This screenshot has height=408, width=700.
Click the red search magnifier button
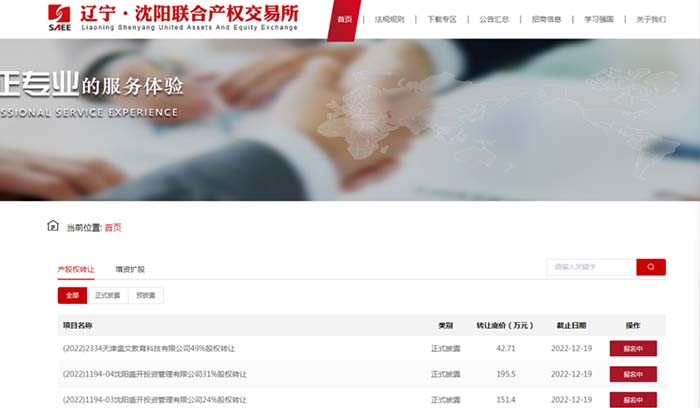pyautogui.click(x=651, y=267)
